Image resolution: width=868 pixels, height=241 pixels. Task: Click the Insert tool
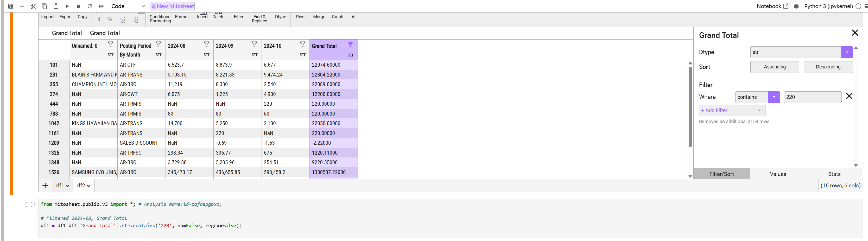[202, 16]
